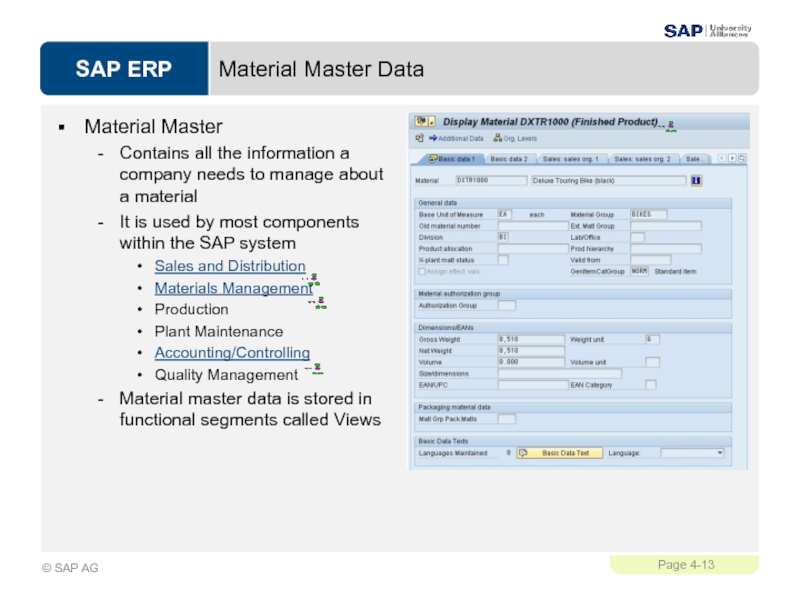The width and height of the screenshot is (800, 600).
Task: Select the EAN Category field
Action: 651,385
